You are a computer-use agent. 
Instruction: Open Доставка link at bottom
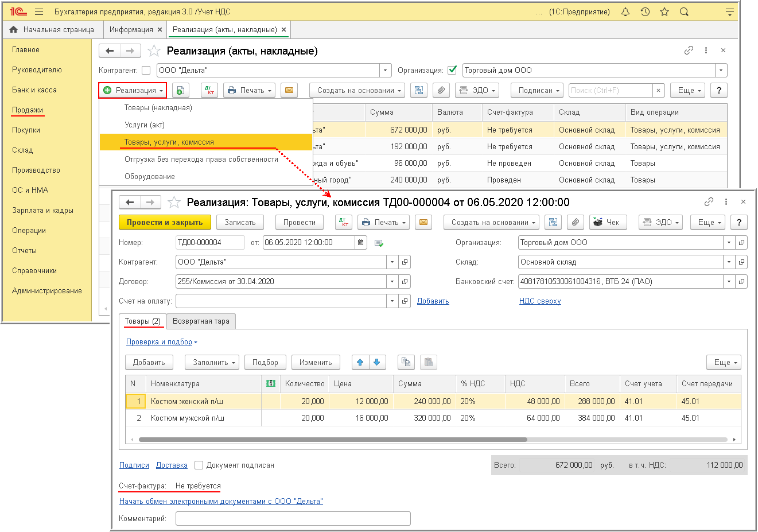click(x=172, y=465)
